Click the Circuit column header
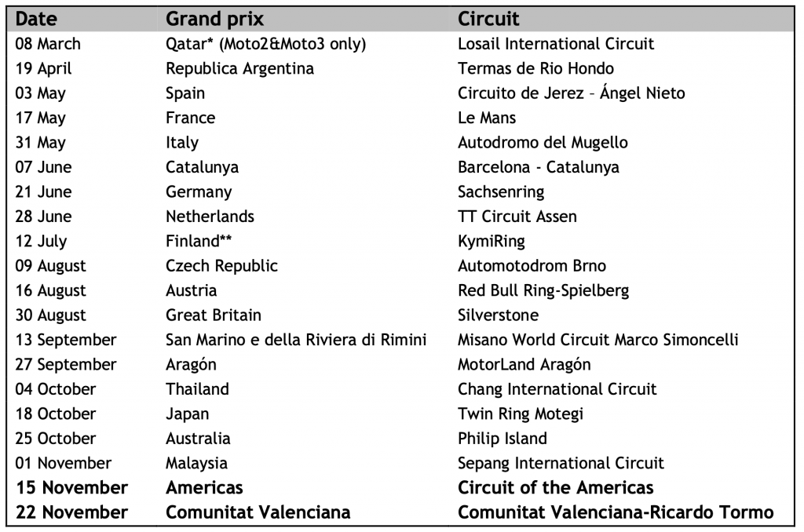The height and width of the screenshot is (532, 804). 488,19
